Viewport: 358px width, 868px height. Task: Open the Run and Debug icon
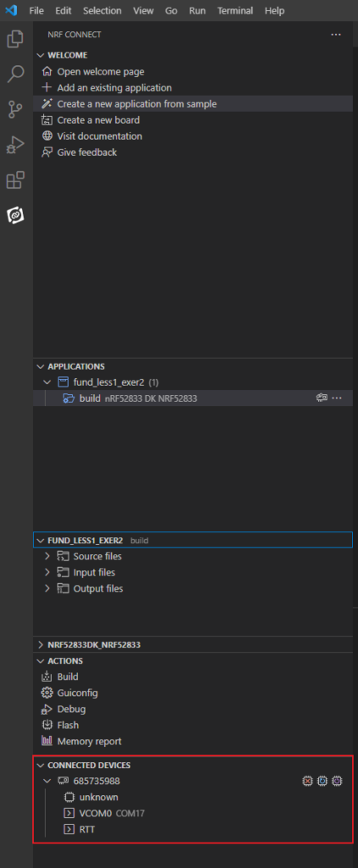click(15, 145)
